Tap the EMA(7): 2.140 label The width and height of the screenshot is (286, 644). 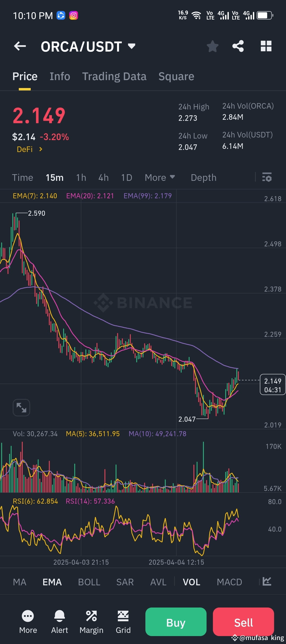pos(35,196)
